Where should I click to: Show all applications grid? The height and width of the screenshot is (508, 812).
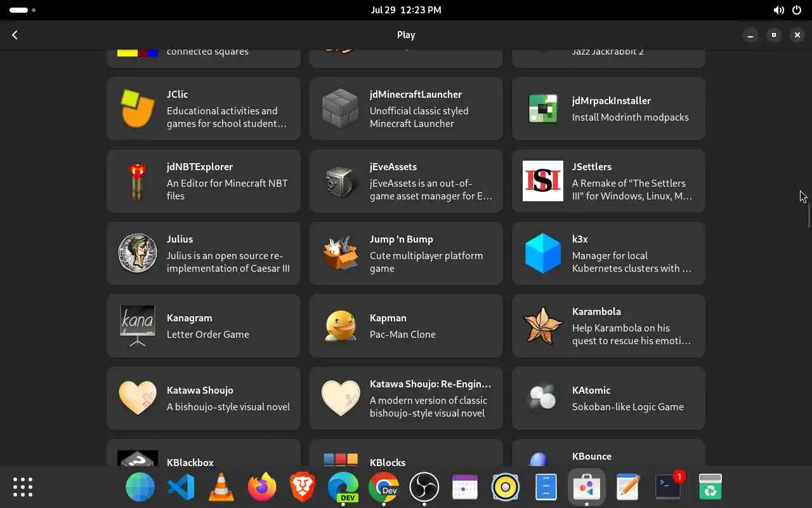pos(23,487)
